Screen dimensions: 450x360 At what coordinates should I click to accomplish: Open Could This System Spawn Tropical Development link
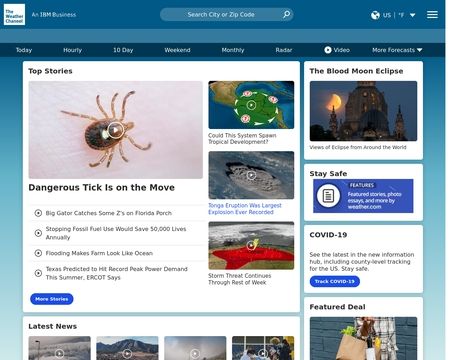click(x=242, y=139)
